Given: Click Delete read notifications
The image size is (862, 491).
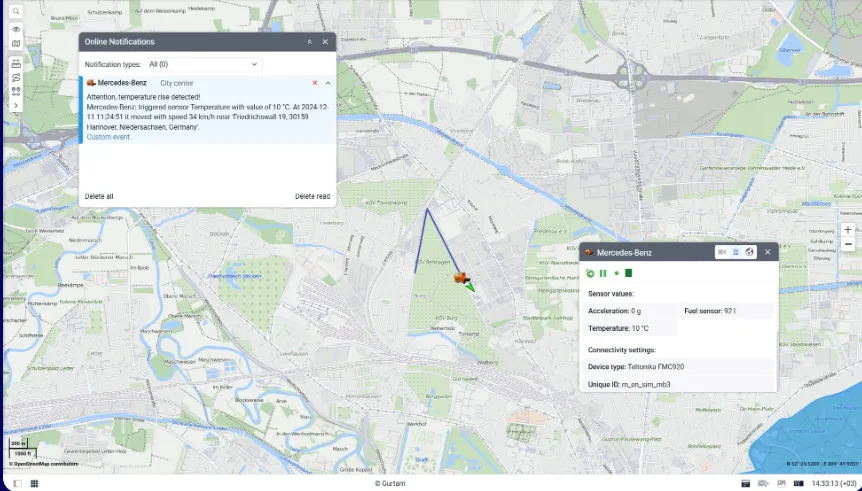Looking at the screenshot, I should [312, 196].
